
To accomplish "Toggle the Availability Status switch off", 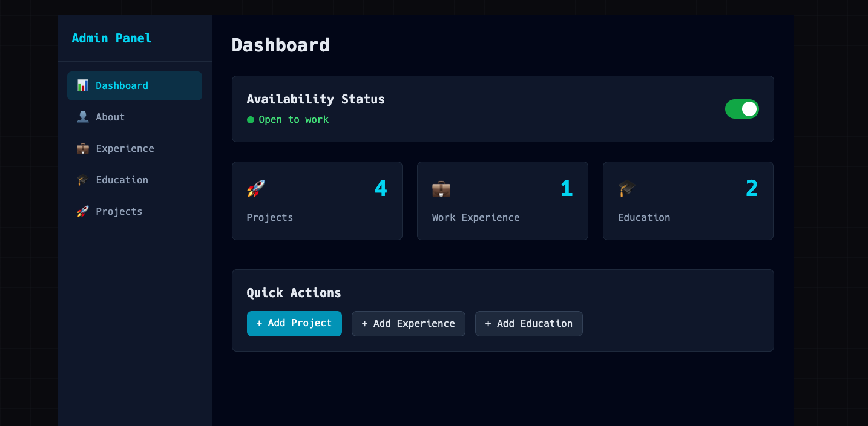I will 741,109.
